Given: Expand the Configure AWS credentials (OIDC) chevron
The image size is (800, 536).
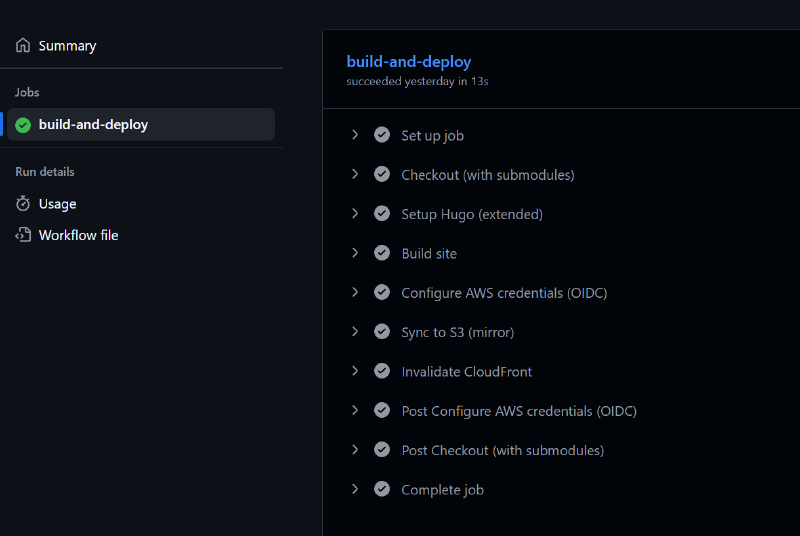Looking at the screenshot, I should click(355, 292).
